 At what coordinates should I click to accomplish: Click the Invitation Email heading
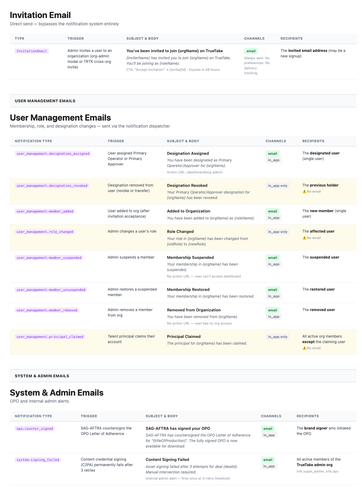pos(40,15)
